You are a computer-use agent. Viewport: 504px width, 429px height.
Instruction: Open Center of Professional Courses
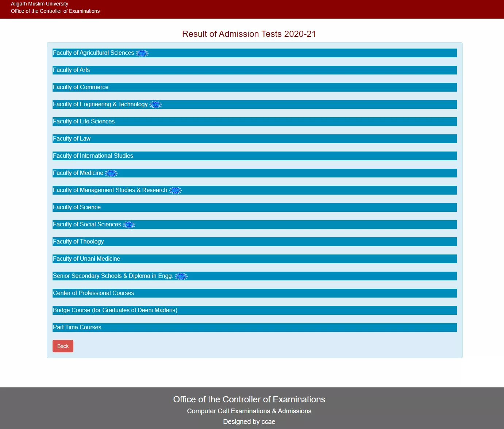point(93,293)
